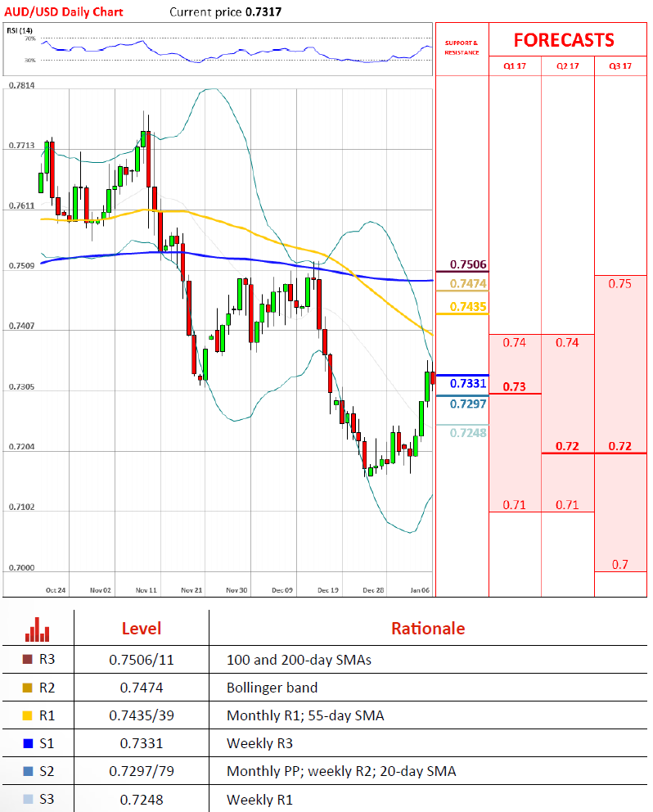This screenshot has width=653, height=812.
Task: Click the Q1 17 column header
Action: click(x=515, y=65)
